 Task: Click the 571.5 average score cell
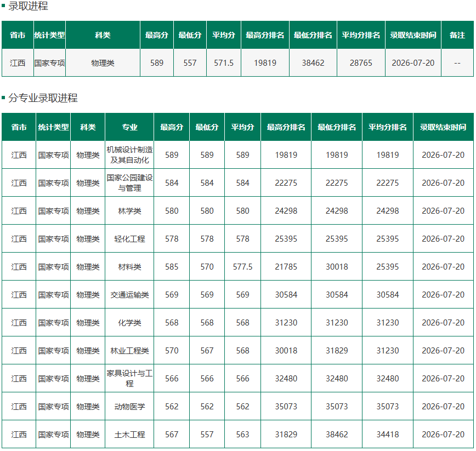tap(224, 63)
